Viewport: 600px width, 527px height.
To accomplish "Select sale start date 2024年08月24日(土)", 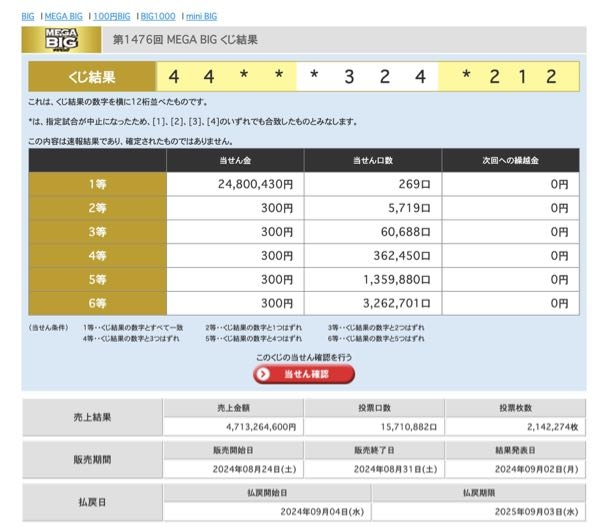I will (x=254, y=469).
